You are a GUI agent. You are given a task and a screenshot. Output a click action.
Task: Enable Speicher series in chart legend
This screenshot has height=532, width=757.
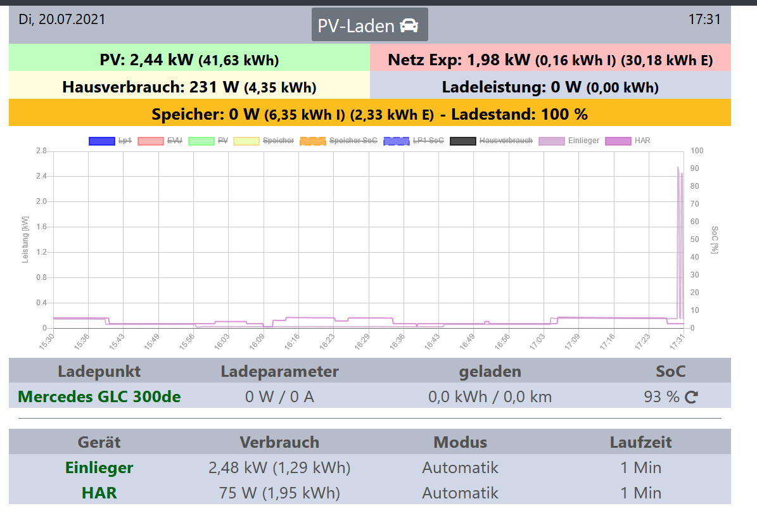(264, 141)
